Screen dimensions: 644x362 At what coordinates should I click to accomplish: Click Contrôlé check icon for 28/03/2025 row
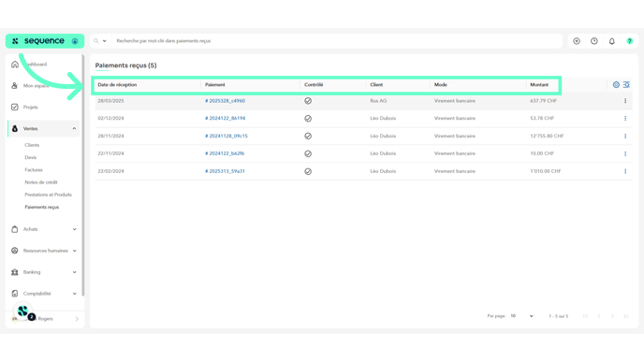click(308, 101)
